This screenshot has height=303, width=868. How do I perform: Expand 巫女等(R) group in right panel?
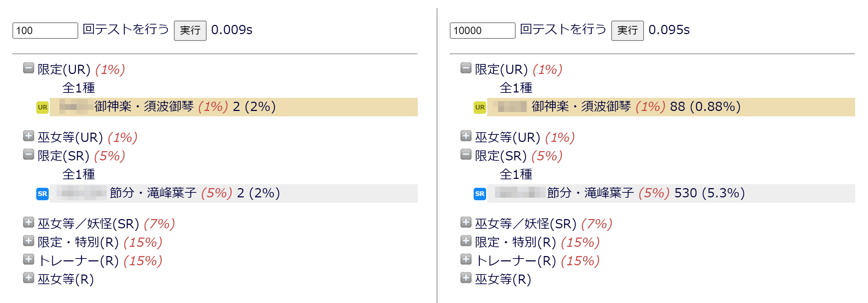[x=466, y=278]
